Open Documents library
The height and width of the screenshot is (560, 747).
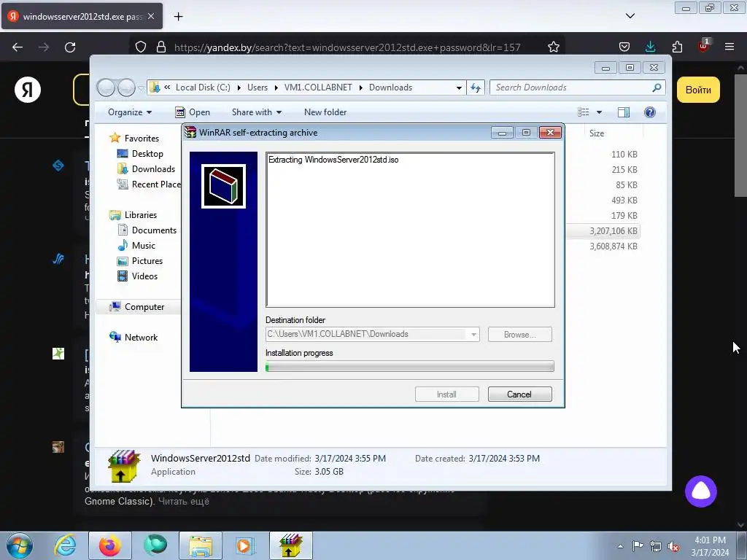click(154, 230)
